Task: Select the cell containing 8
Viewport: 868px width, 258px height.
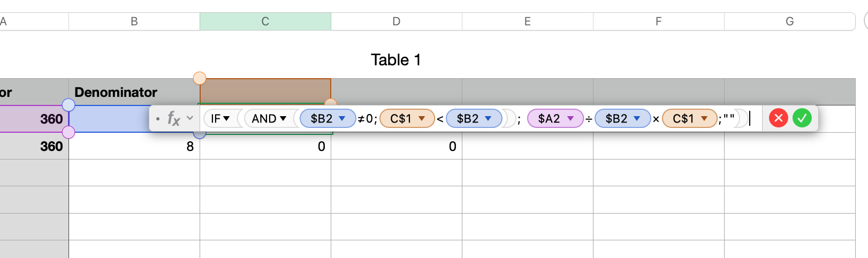Action: [x=134, y=146]
